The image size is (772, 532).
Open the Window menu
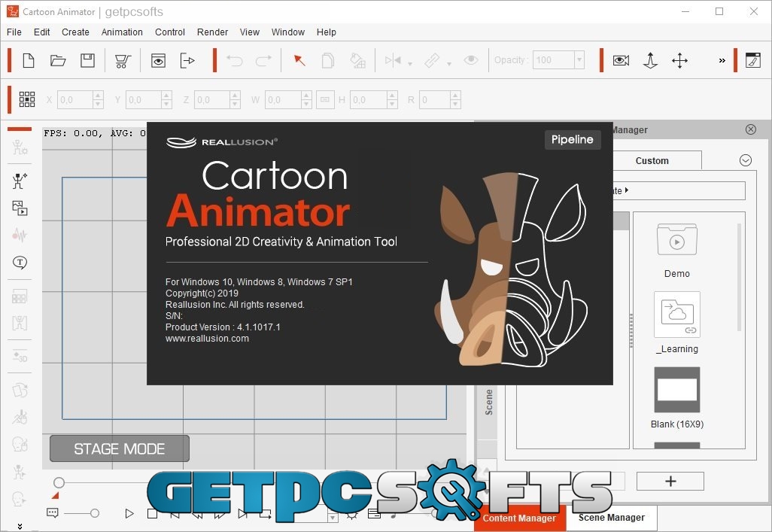[x=288, y=32]
